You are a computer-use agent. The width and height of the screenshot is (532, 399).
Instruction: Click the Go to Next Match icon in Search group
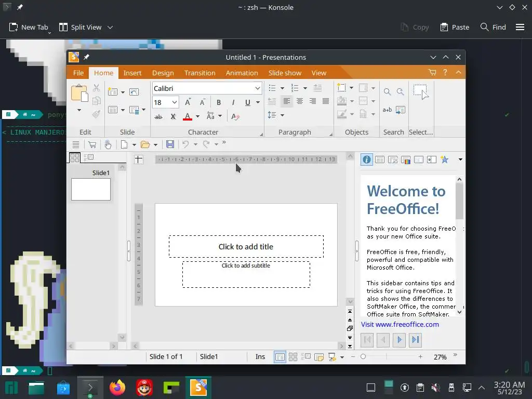[401, 91]
